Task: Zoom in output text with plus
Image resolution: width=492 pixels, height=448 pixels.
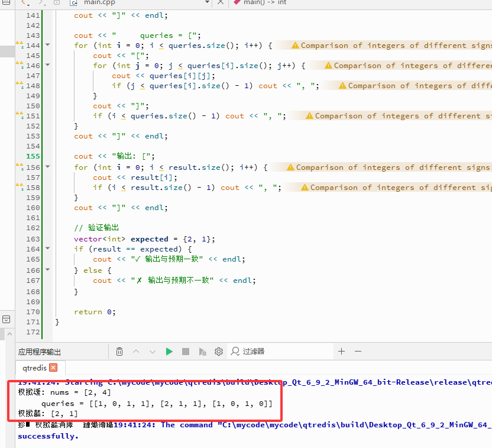Action: [x=341, y=352]
